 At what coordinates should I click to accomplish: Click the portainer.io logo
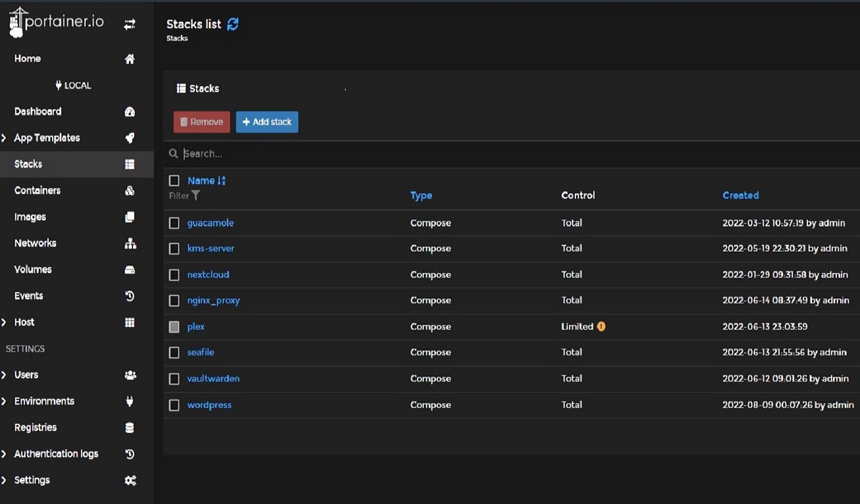click(56, 22)
